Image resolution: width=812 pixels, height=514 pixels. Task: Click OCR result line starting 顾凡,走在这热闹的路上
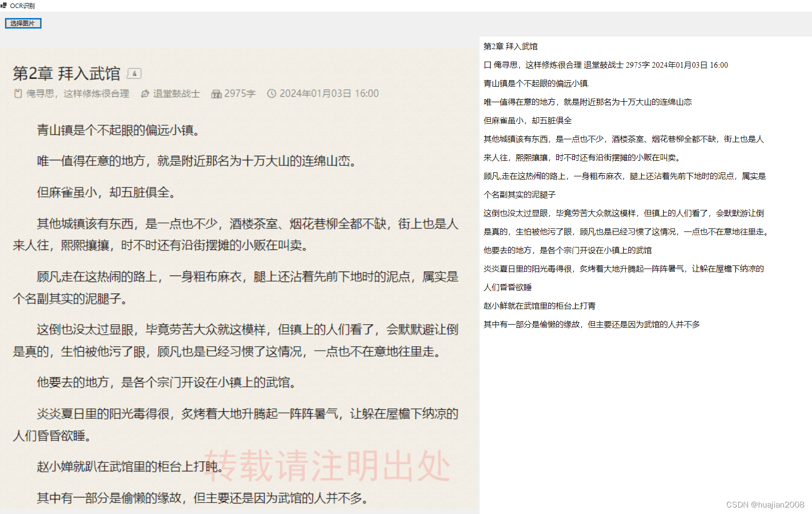[x=625, y=176]
